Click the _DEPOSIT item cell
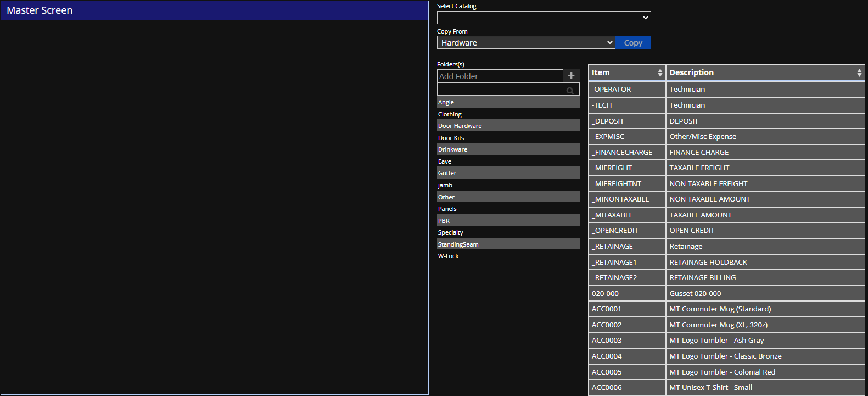The image size is (868, 396). [627, 121]
